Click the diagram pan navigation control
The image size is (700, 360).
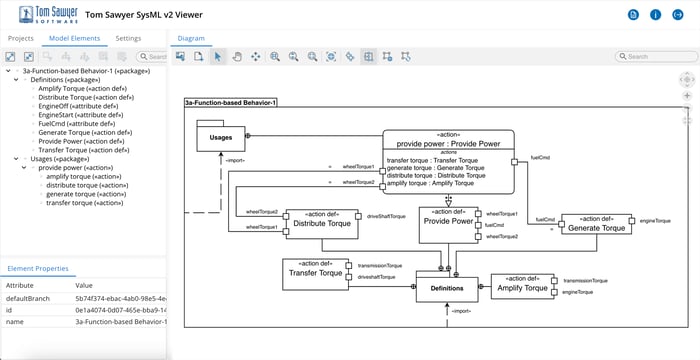click(687, 80)
